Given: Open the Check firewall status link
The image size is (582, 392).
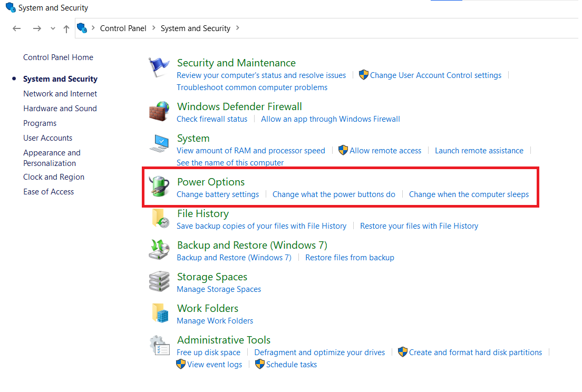Looking at the screenshot, I should coord(212,119).
